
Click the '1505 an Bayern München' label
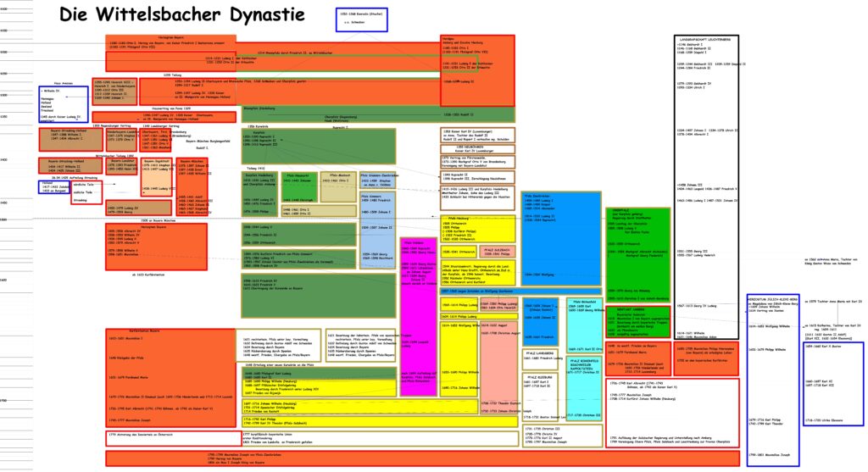click(158, 220)
